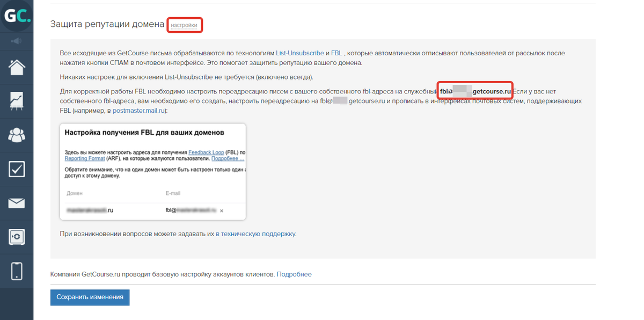Open the safe icon in sidebar
644x320 pixels.
17,237
